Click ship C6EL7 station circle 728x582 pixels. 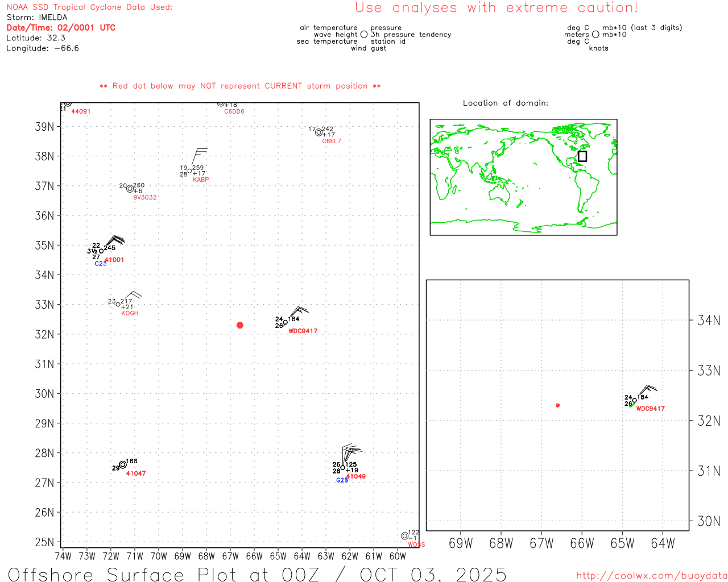pos(319,132)
